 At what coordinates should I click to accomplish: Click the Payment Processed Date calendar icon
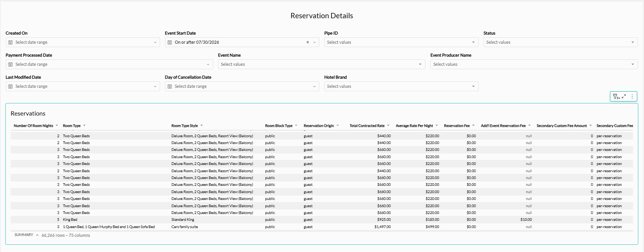[10, 64]
